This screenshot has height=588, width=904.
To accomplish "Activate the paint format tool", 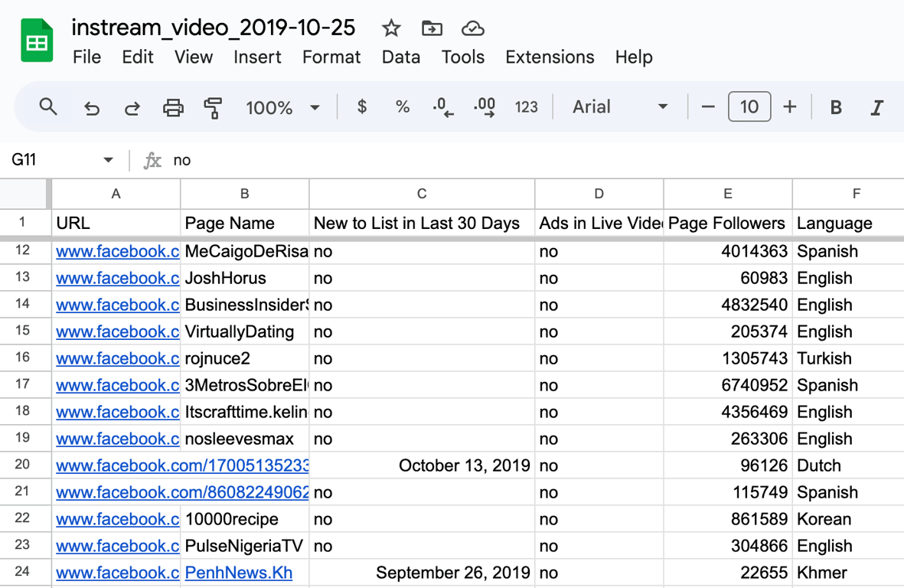I will click(214, 107).
